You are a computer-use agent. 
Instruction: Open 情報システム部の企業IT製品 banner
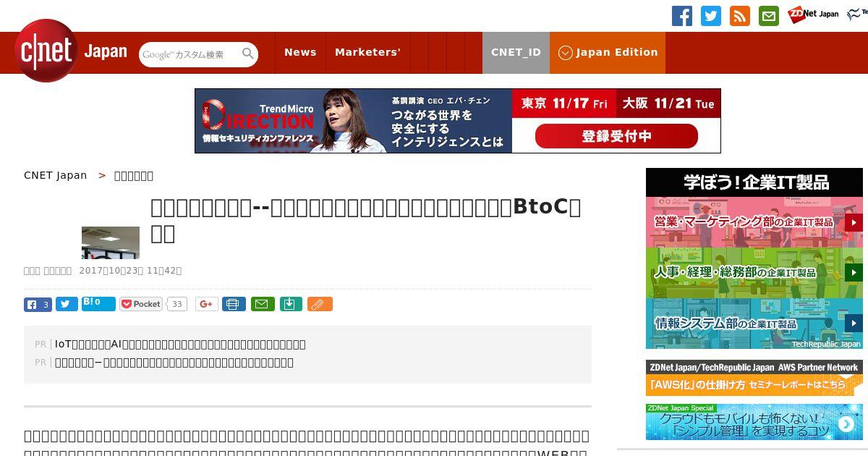(754, 324)
